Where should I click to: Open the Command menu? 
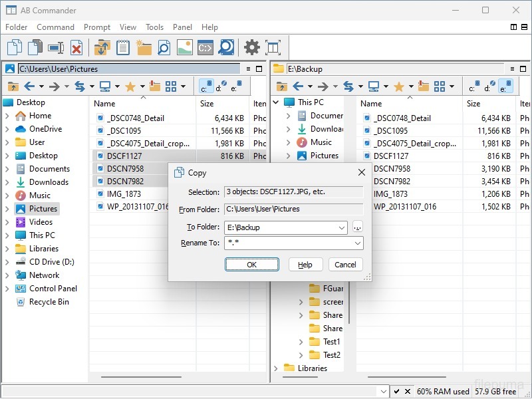click(x=55, y=27)
